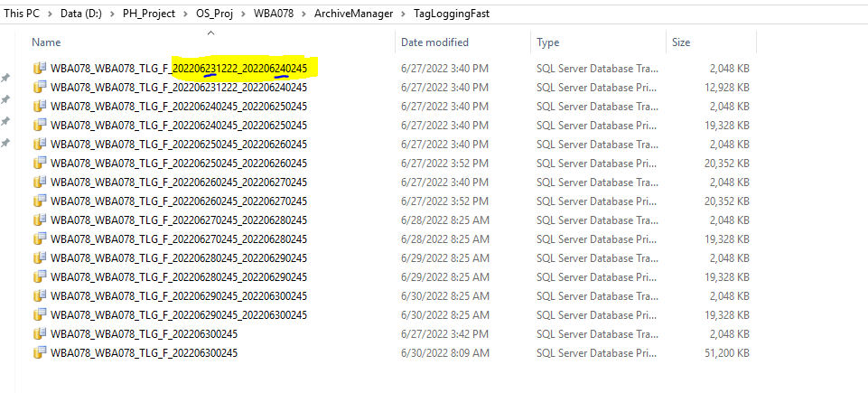This screenshot has height=393, width=868.
Task: Select icon of transaction log file TLG_F_202206240245_202206250245
Action: point(40,107)
